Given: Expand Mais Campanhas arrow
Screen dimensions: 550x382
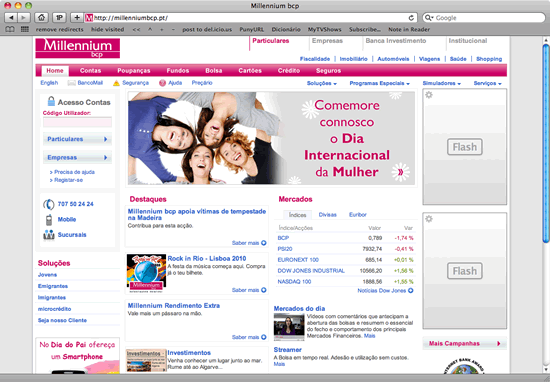Looking at the screenshot, I should point(498,343).
